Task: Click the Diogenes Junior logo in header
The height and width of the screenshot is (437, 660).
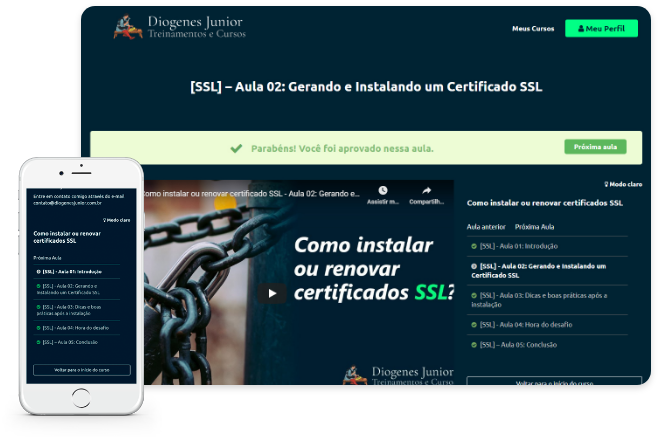Action: pyautogui.click(x=180, y=27)
